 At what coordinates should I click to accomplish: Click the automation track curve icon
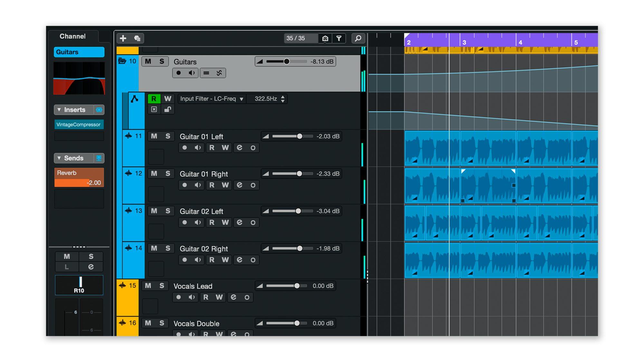(x=135, y=99)
